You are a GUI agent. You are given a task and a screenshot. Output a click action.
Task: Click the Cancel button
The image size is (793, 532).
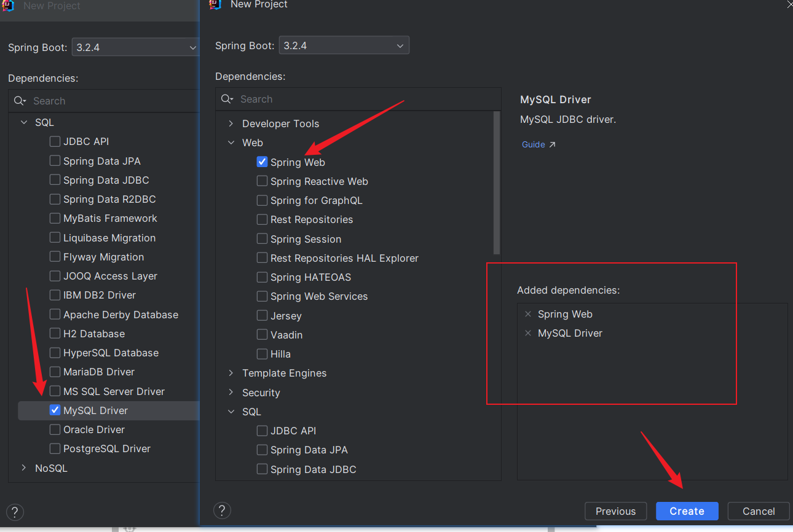[x=759, y=511]
